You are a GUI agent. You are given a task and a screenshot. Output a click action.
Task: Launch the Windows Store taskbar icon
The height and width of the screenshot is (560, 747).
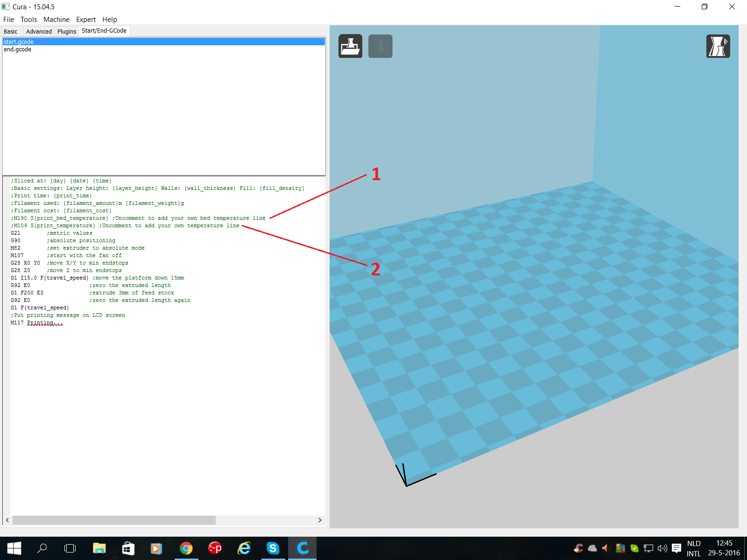tap(128, 548)
